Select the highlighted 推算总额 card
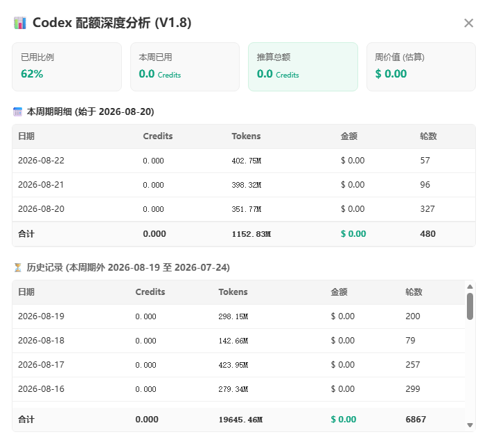 click(303, 66)
